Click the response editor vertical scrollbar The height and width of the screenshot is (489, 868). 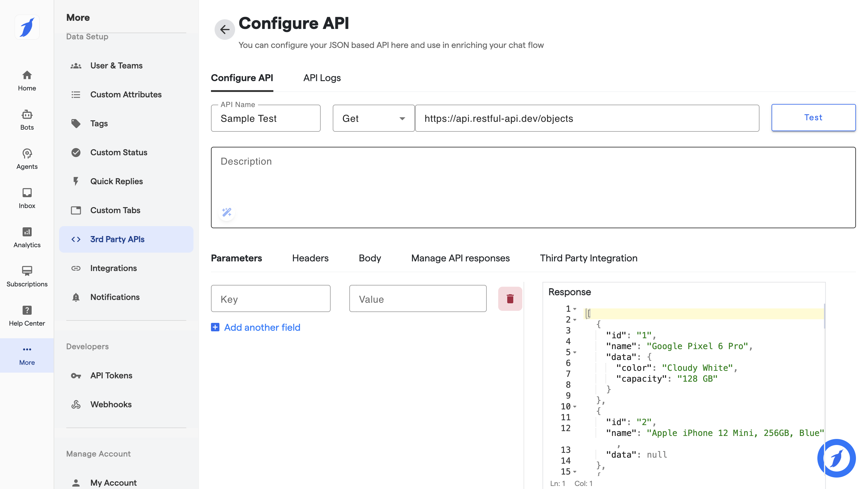824,317
